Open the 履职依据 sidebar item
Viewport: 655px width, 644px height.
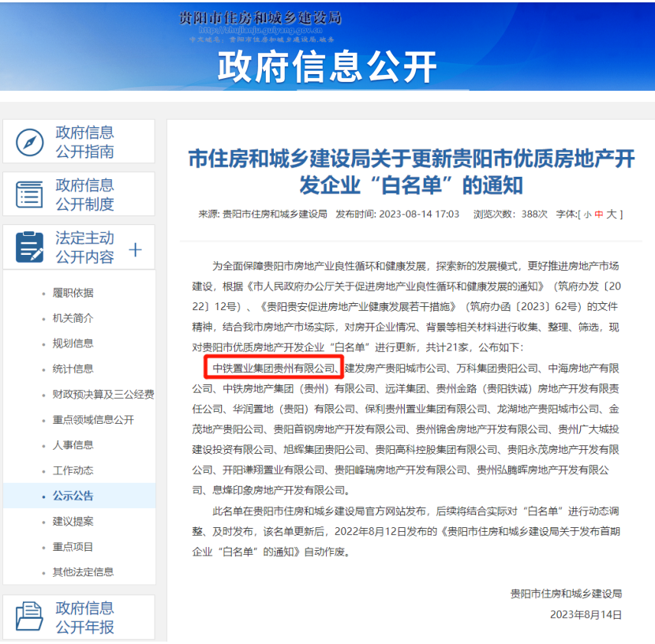[73, 293]
